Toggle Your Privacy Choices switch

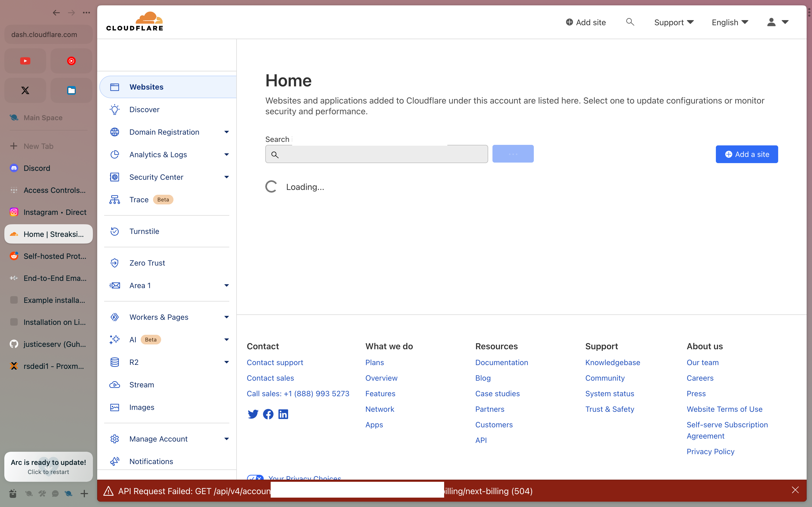tap(255, 477)
